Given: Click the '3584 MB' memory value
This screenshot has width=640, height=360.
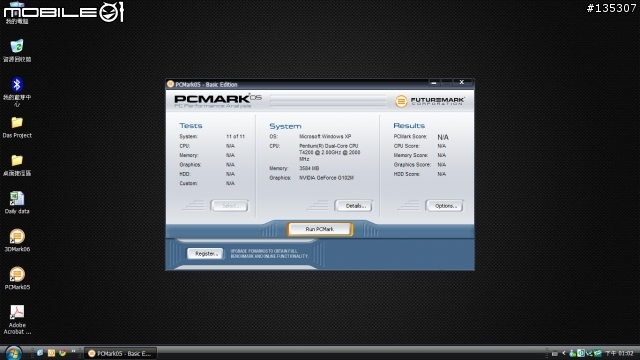Looking at the screenshot, I should [x=309, y=169].
